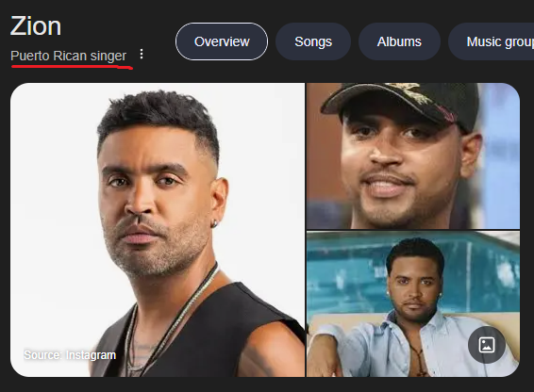
Task: Click the word Instagram in the caption
Action: pyautogui.click(x=91, y=355)
